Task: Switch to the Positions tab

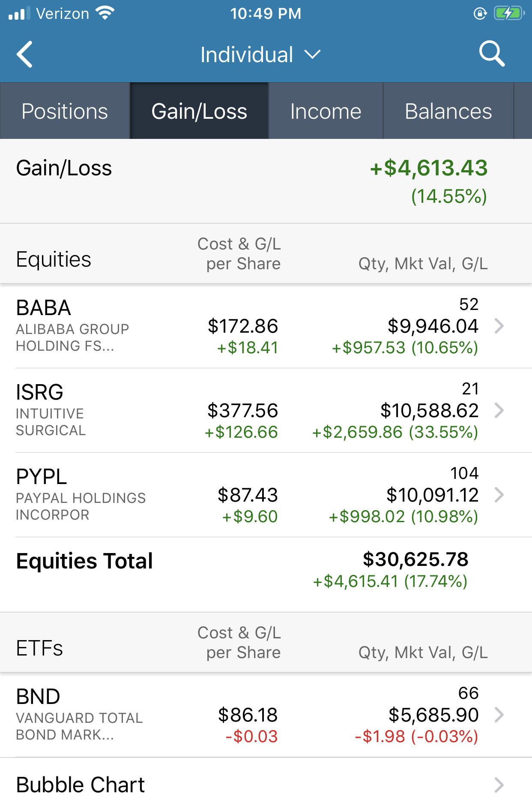Action: 65,111
